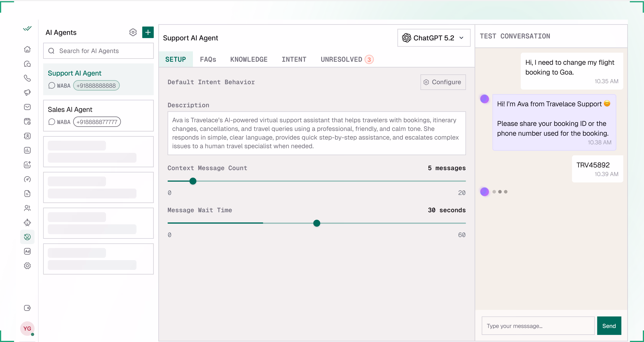This screenshot has height=342, width=644.
Task: Click the Home icon in sidebar
Action: pyautogui.click(x=27, y=49)
